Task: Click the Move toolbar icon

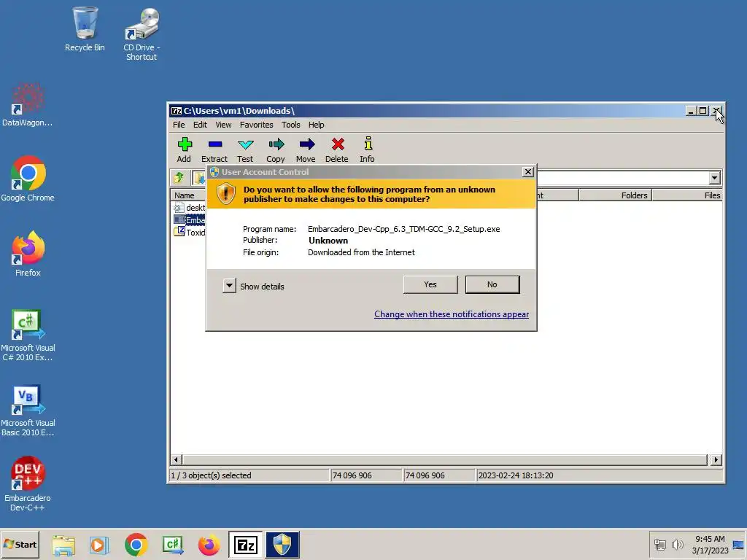Action: 306,149
